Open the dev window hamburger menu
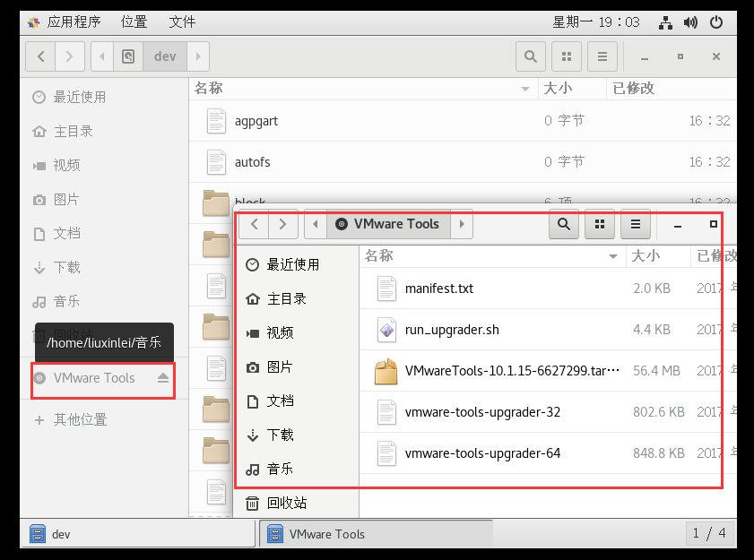Viewport: 754px width, 560px height. (x=602, y=56)
